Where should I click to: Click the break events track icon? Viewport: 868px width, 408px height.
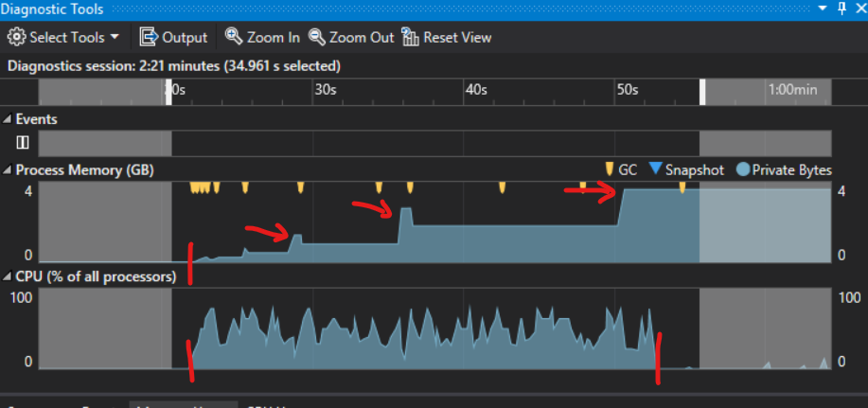pyautogui.click(x=22, y=143)
